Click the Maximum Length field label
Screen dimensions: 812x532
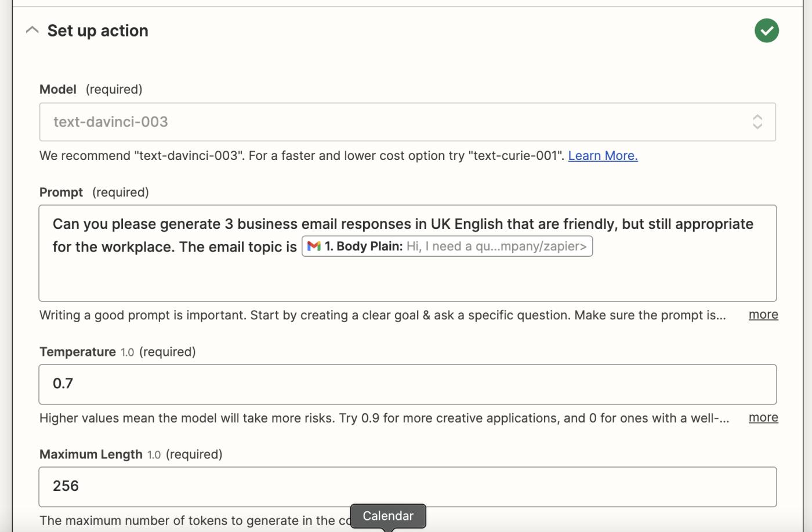(x=90, y=454)
